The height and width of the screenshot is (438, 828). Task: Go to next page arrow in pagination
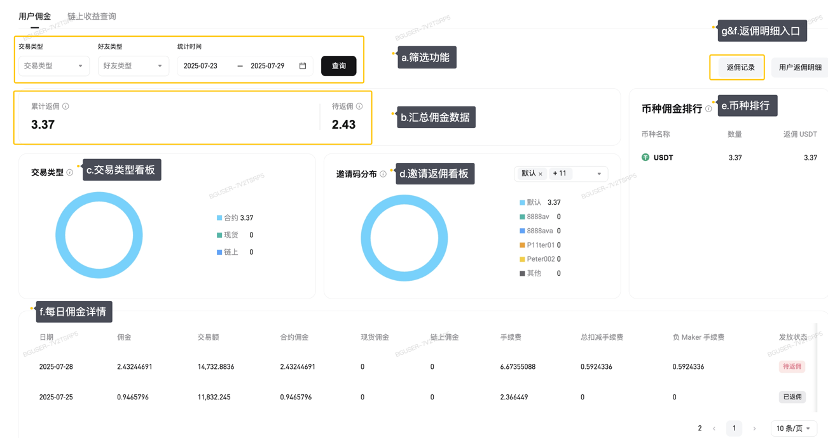coord(754,428)
